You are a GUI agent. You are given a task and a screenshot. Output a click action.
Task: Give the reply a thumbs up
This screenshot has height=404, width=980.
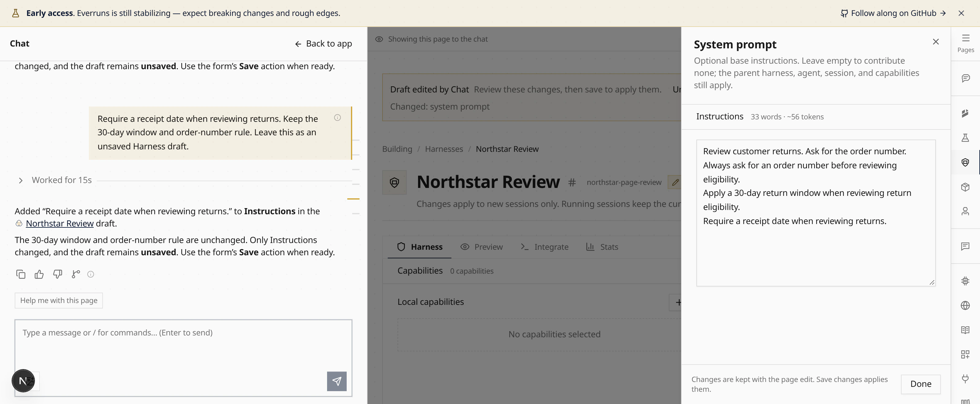point(39,274)
